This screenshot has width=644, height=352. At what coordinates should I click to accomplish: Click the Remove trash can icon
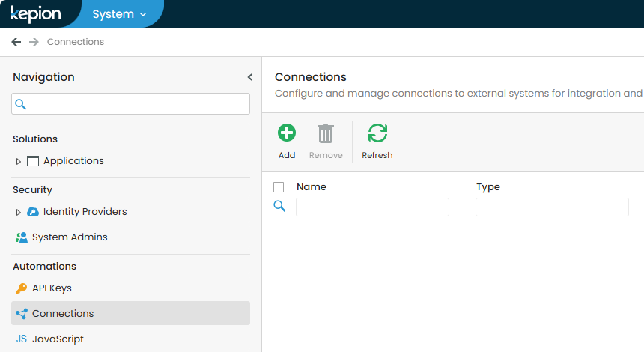(326, 134)
